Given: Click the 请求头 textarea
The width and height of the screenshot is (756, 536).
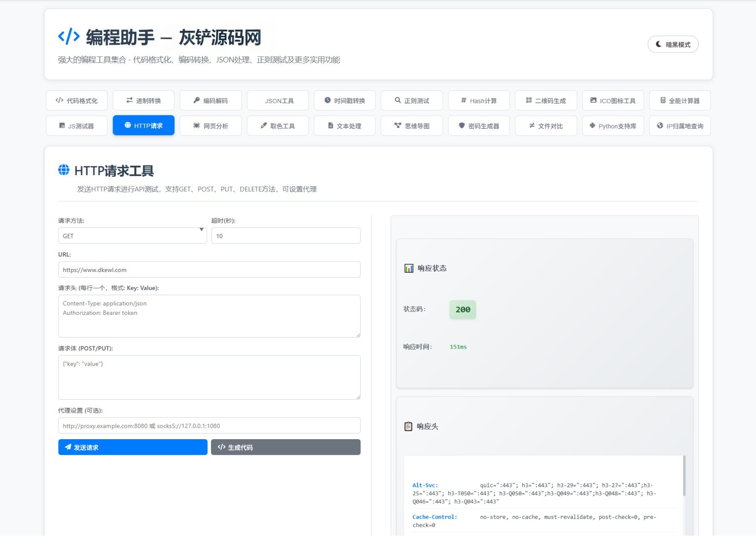Looking at the screenshot, I should [209, 316].
